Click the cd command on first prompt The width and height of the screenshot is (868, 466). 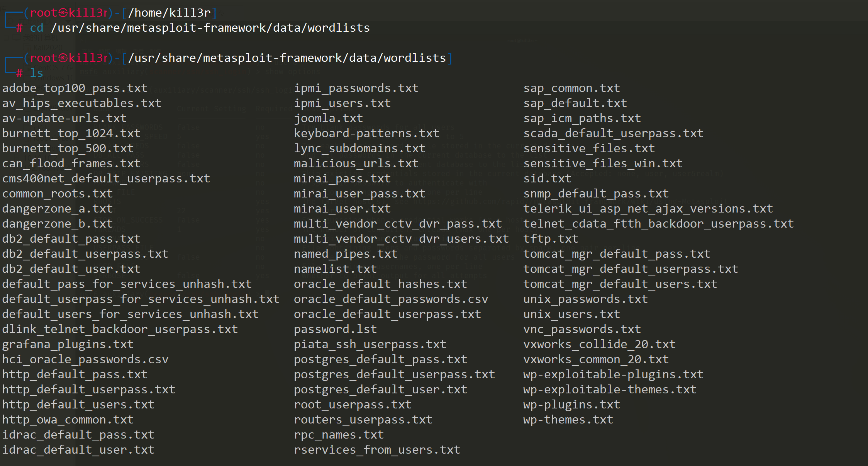(37, 28)
